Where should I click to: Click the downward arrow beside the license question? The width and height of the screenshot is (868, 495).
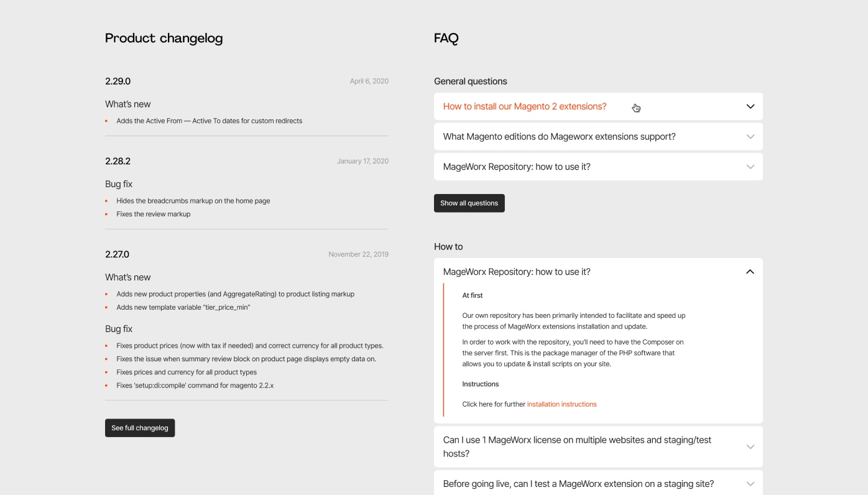pyautogui.click(x=749, y=446)
